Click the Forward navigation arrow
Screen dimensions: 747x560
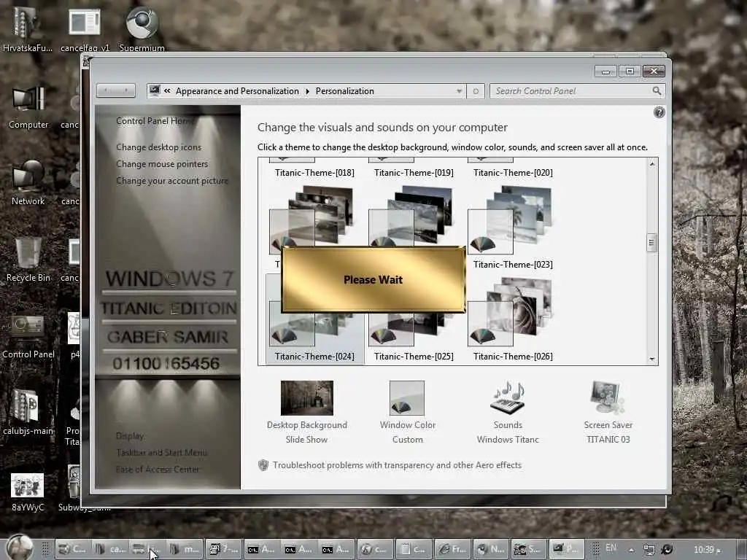(125, 90)
